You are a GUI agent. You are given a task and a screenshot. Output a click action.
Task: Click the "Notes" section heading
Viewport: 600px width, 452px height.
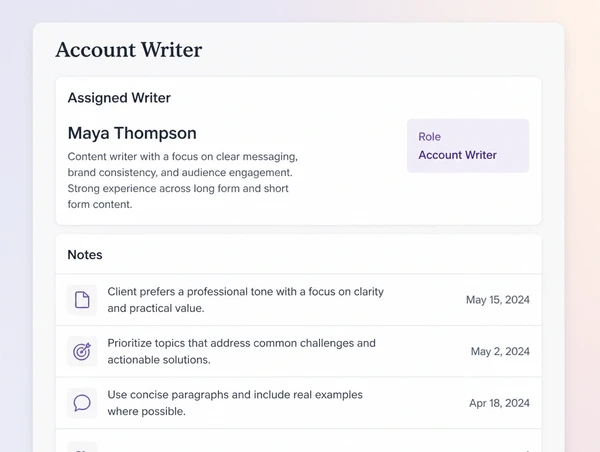[85, 255]
